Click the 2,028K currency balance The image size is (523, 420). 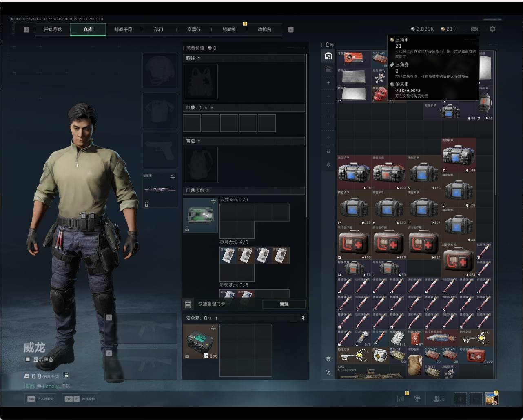pos(423,29)
